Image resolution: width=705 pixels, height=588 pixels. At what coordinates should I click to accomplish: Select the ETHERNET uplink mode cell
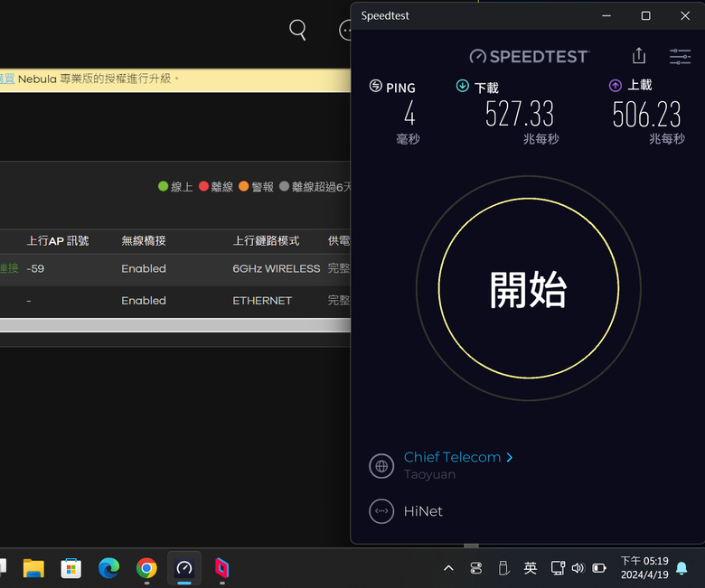262,301
